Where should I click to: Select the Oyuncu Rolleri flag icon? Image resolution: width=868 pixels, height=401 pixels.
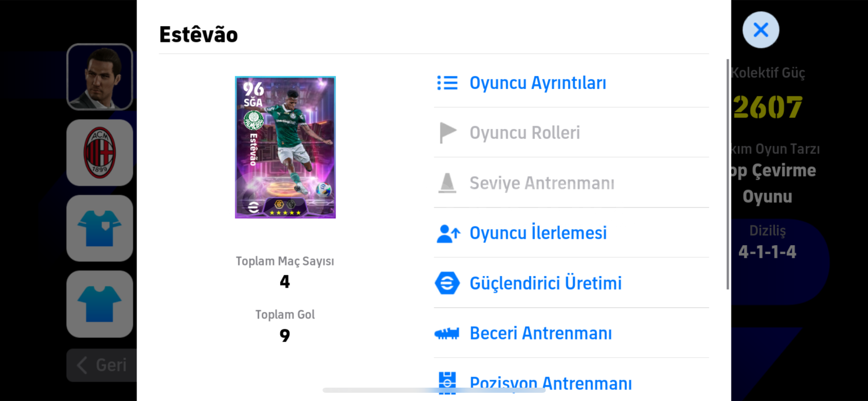(448, 133)
